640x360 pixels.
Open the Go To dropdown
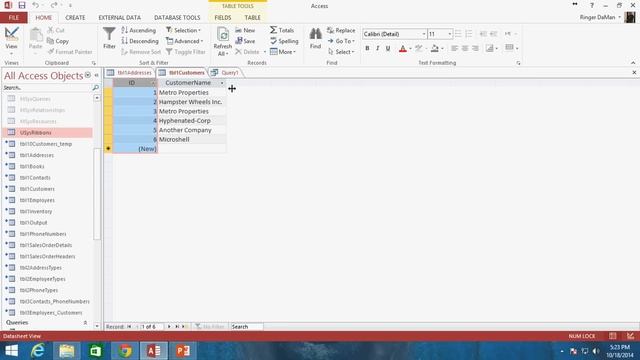pos(341,41)
